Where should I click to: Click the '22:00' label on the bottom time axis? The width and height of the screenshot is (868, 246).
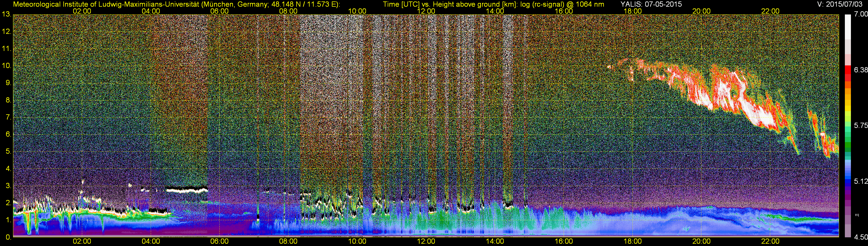[770, 241]
